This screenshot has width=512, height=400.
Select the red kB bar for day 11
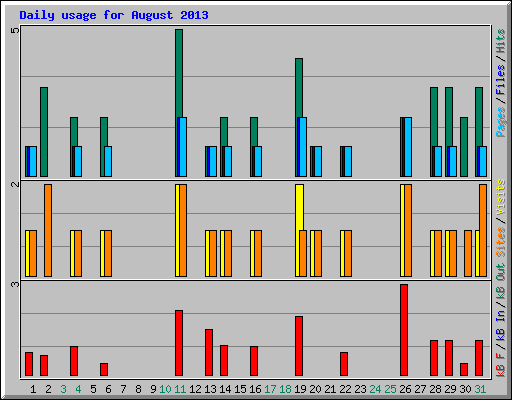(179, 343)
